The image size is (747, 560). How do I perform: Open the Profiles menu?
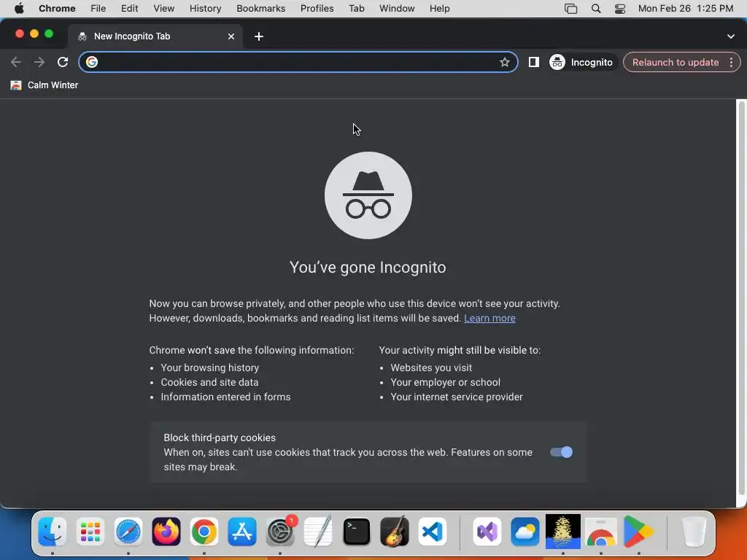[x=317, y=9]
